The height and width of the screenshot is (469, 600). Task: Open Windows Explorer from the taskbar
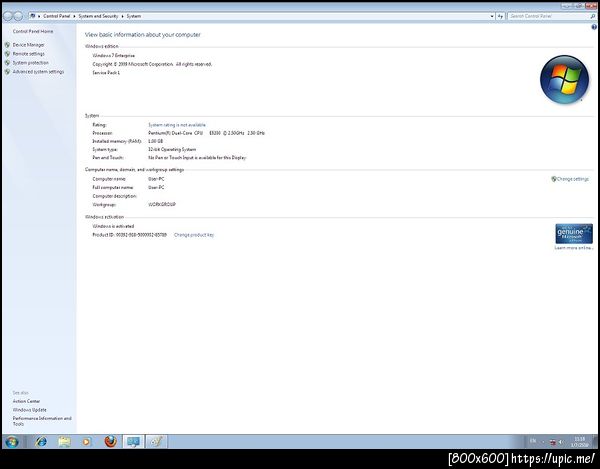coord(64,442)
